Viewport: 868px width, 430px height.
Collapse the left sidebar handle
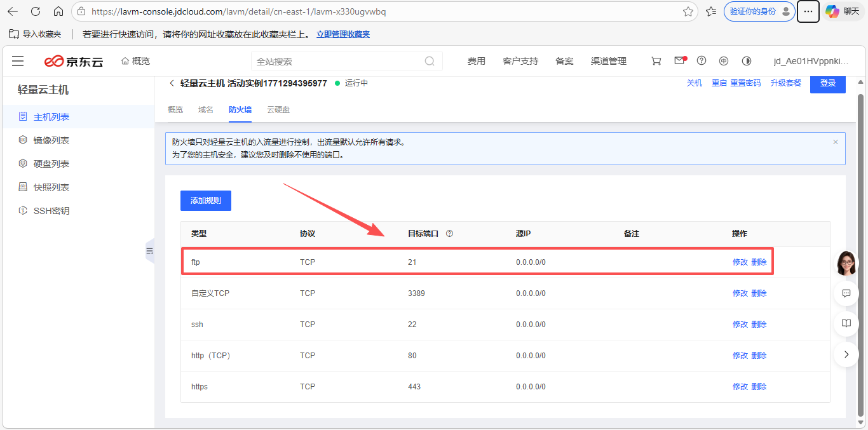pos(150,251)
